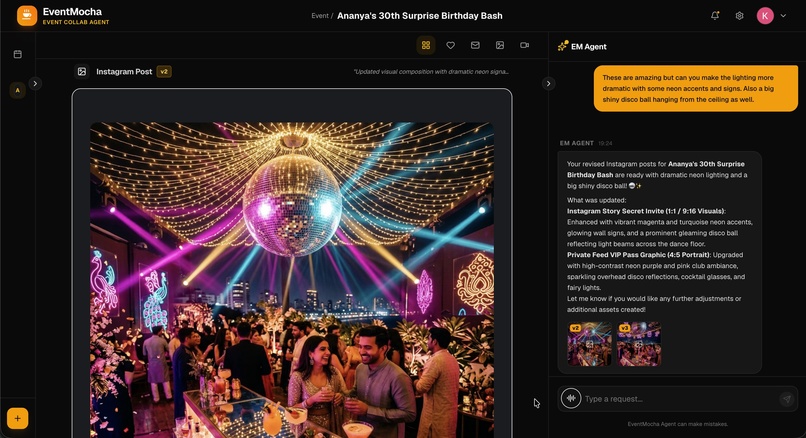Open the notifications bell
This screenshot has width=806, height=438.
point(715,16)
